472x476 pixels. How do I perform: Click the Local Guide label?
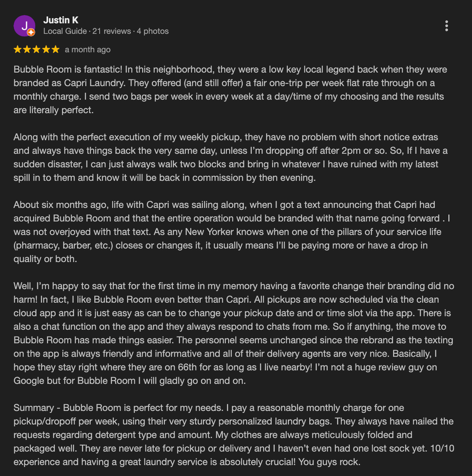[x=65, y=31]
